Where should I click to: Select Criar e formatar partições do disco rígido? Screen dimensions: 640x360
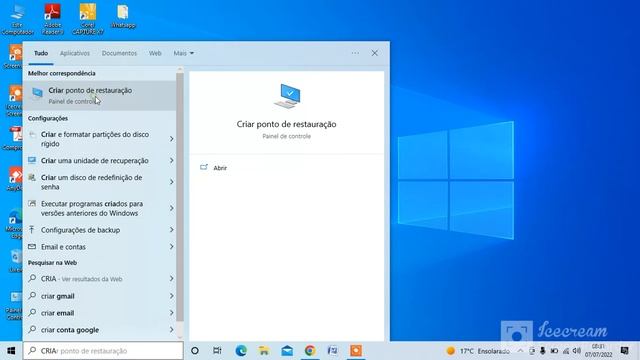coord(95,139)
